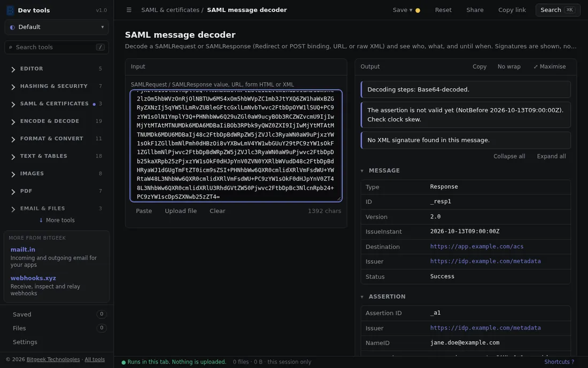Collapse the ASSERTION section
588x368 pixels.
383,297
